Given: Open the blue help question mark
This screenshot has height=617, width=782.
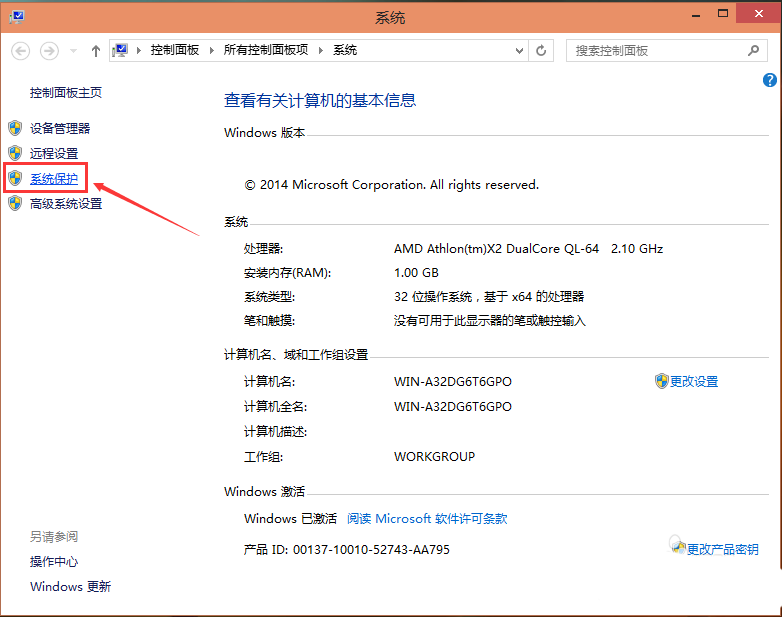Looking at the screenshot, I should (x=770, y=80).
